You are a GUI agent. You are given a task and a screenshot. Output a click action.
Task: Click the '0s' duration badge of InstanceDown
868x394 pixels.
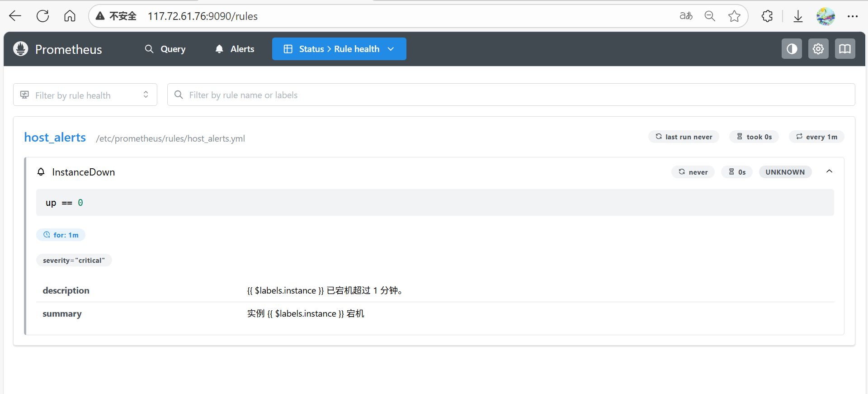(x=737, y=172)
